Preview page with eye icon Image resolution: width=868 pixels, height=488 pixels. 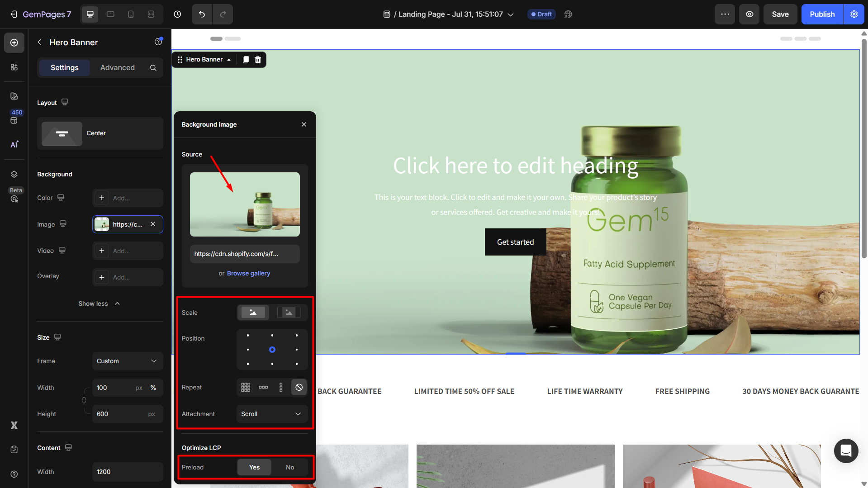pyautogui.click(x=749, y=14)
